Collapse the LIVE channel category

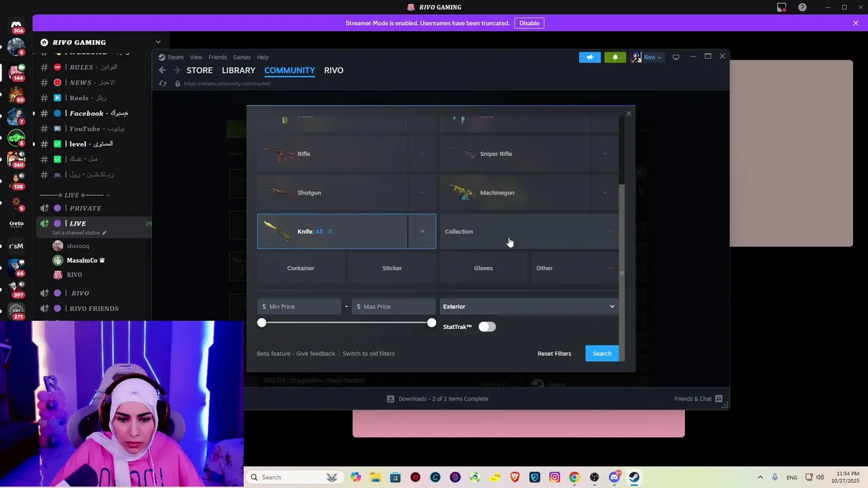point(75,195)
